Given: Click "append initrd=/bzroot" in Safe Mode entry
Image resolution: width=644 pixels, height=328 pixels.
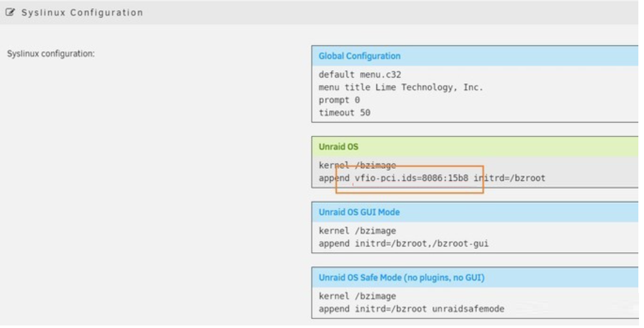Looking at the screenshot, I should (x=373, y=309).
